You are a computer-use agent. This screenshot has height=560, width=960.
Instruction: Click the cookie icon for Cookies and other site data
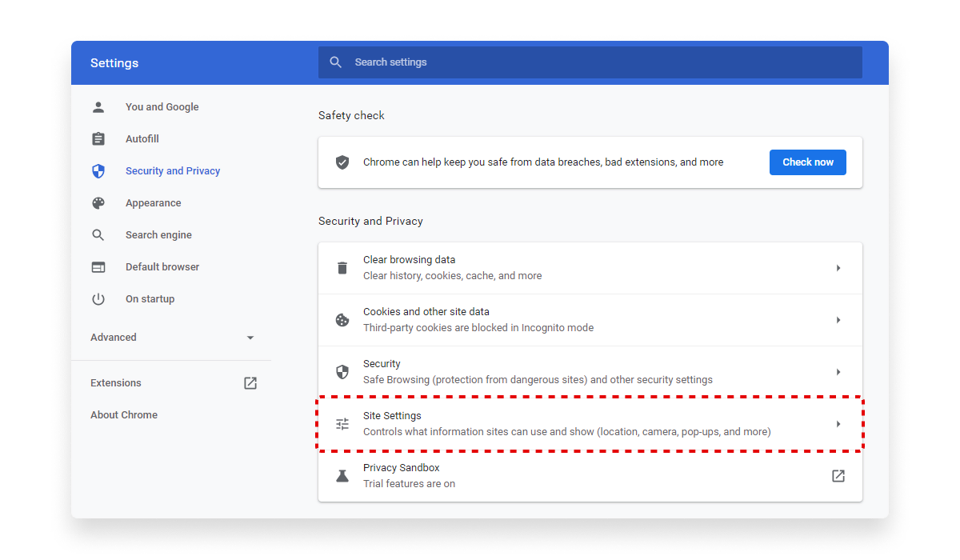342,319
